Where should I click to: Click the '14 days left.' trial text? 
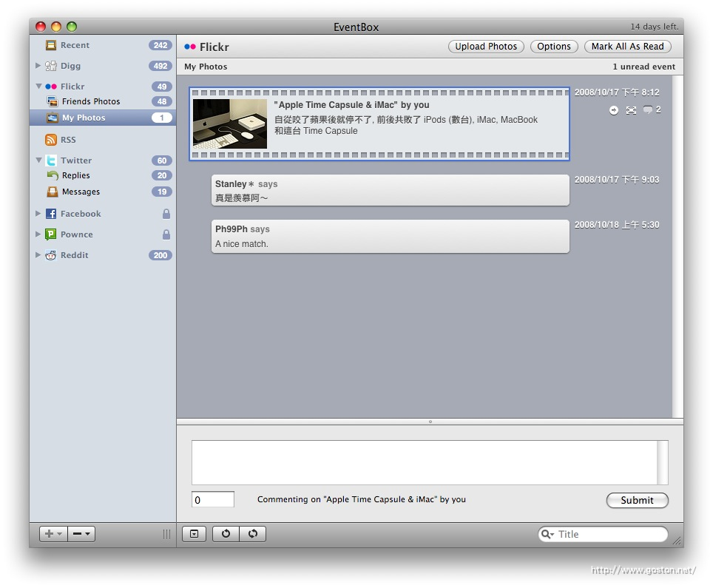click(655, 27)
